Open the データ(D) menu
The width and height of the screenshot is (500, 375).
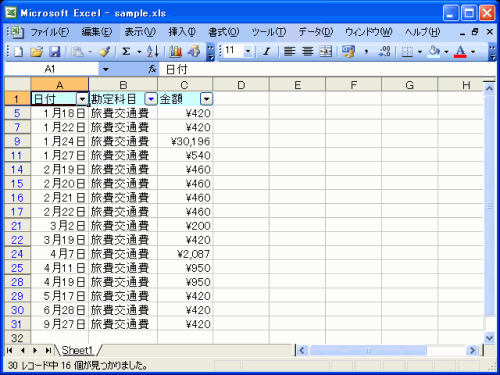click(x=316, y=32)
